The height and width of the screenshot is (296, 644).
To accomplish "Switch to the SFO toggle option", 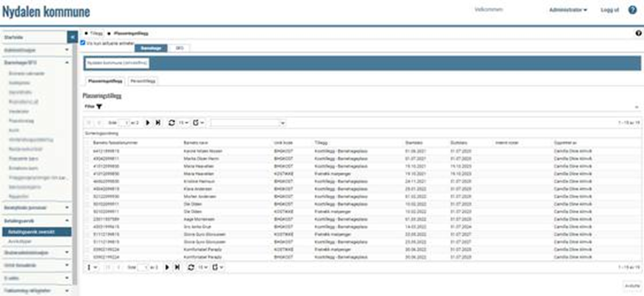I will pyautogui.click(x=180, y=47).
